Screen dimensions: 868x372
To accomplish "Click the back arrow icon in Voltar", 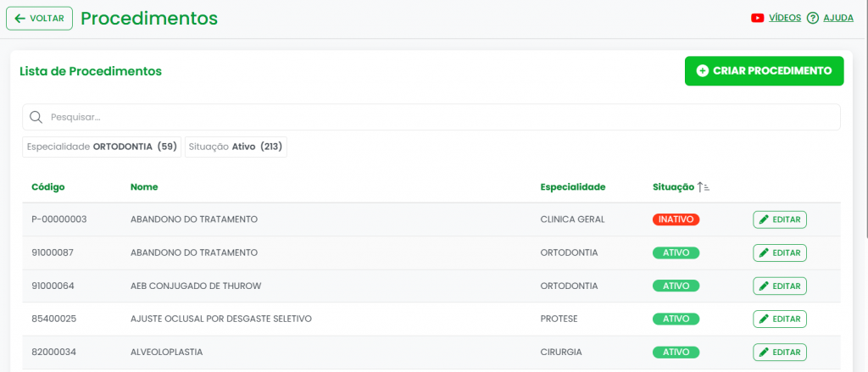I will coord(20,18).
